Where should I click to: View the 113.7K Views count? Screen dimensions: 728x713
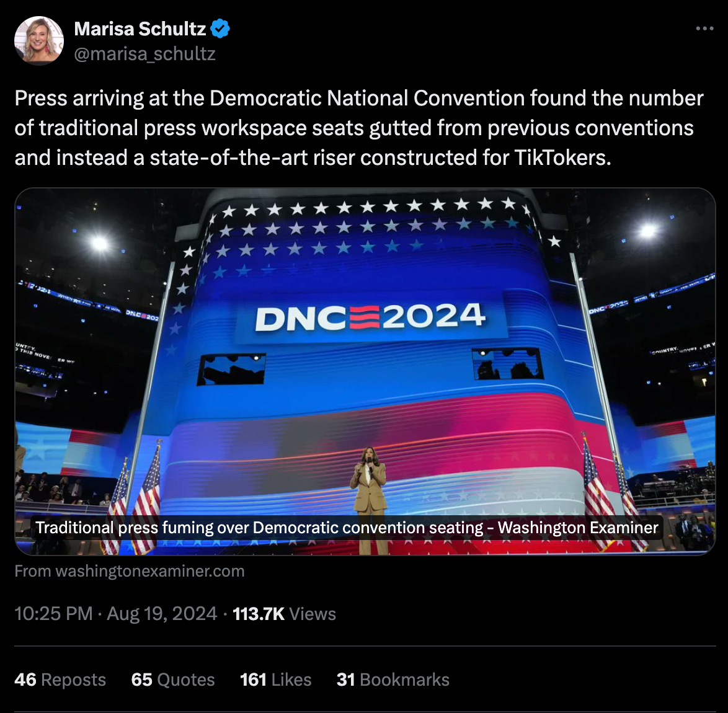pos(284,614)
